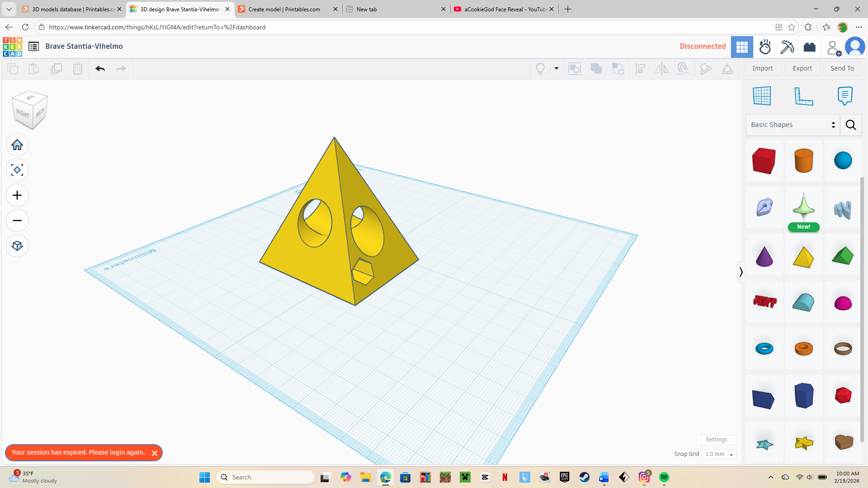Open the Workplane tool

(762, 96)
